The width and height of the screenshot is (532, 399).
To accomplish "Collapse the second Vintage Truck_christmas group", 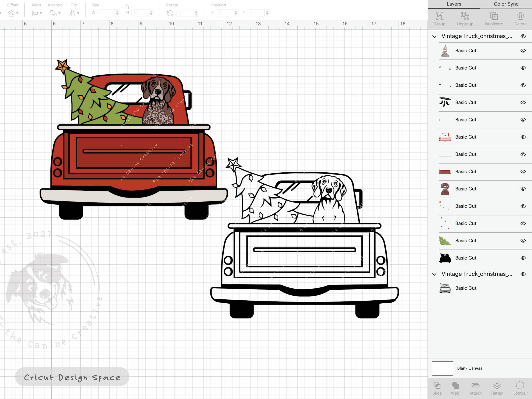I will (x=434, y=274).
